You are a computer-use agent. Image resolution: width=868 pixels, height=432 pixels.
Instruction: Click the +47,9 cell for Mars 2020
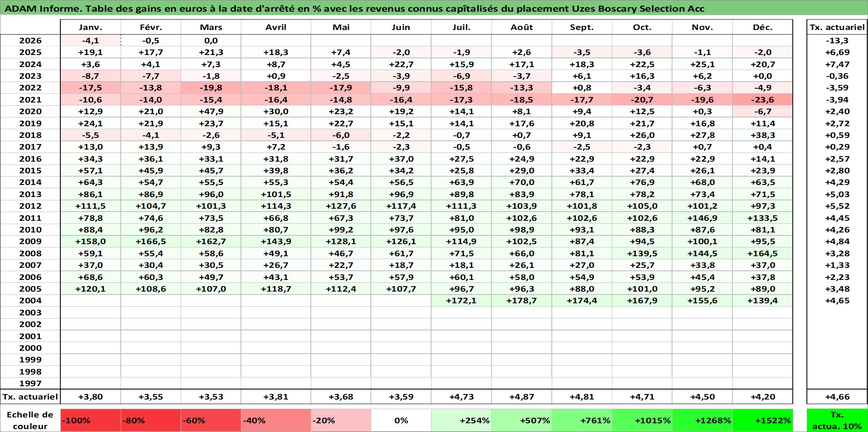coord(211,111)
